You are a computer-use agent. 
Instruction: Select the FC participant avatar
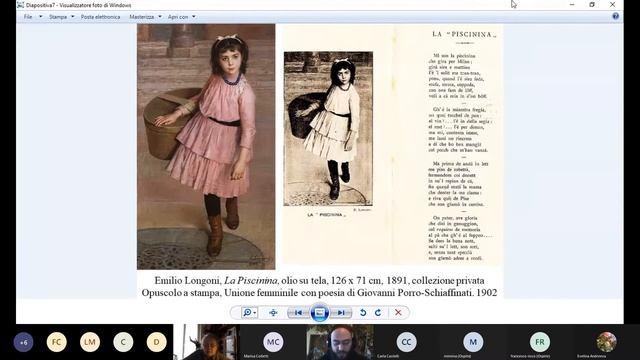(x=56, y=342)
